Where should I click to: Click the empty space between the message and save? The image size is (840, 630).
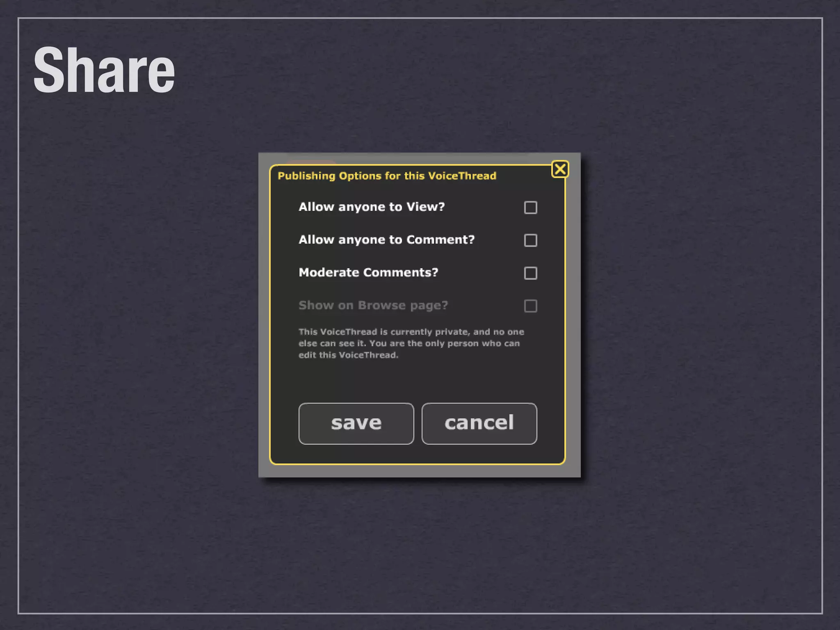point(418,381)
